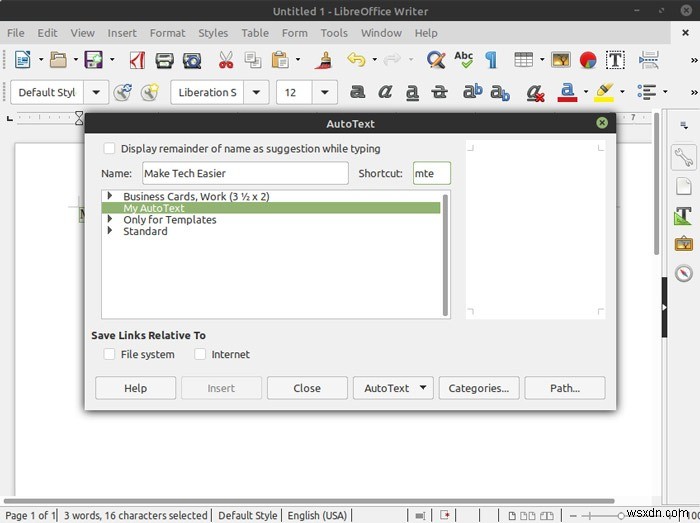
Task: Open the Styles menu
Action: (x=213, y=33)
